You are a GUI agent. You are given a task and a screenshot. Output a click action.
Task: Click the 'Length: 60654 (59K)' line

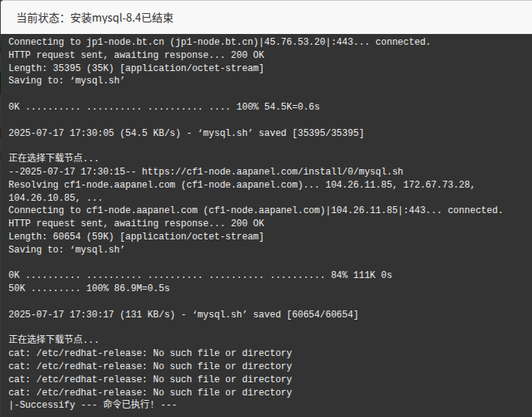136,236
